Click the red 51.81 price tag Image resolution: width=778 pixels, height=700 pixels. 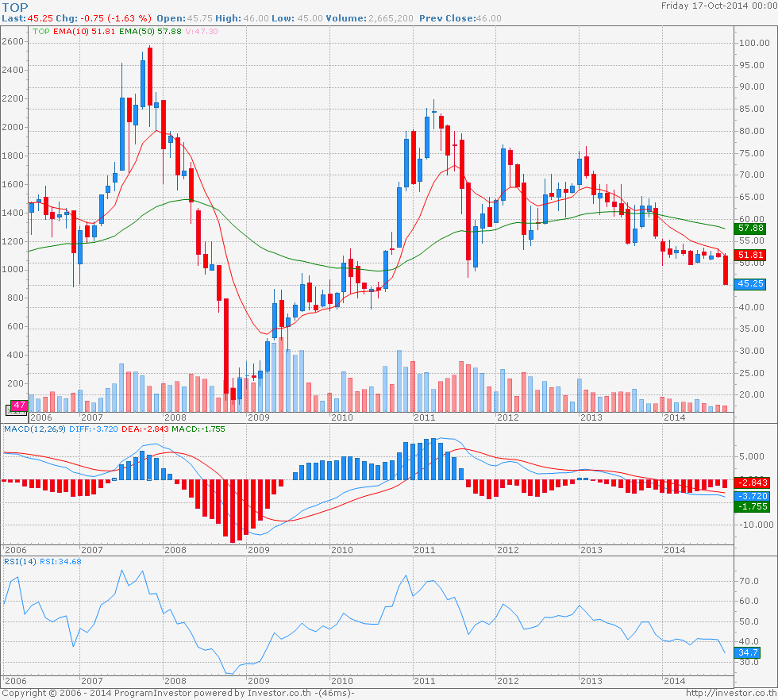(751, 255)
